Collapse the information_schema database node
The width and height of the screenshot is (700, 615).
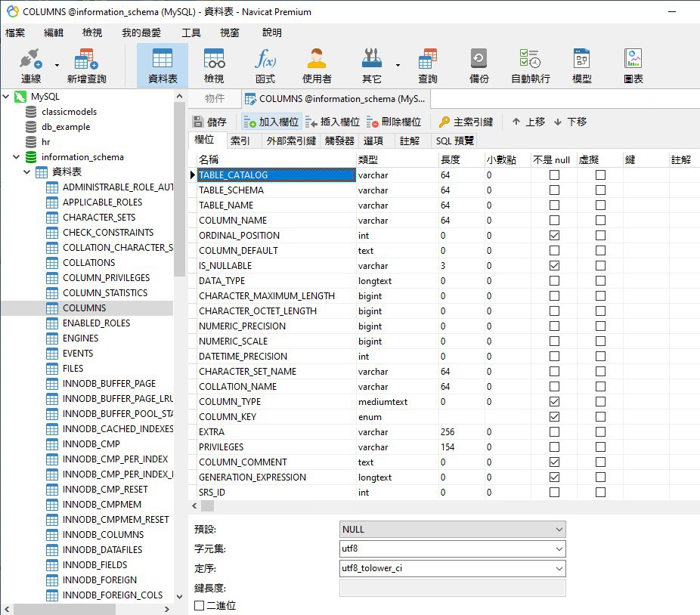point(17,156)
